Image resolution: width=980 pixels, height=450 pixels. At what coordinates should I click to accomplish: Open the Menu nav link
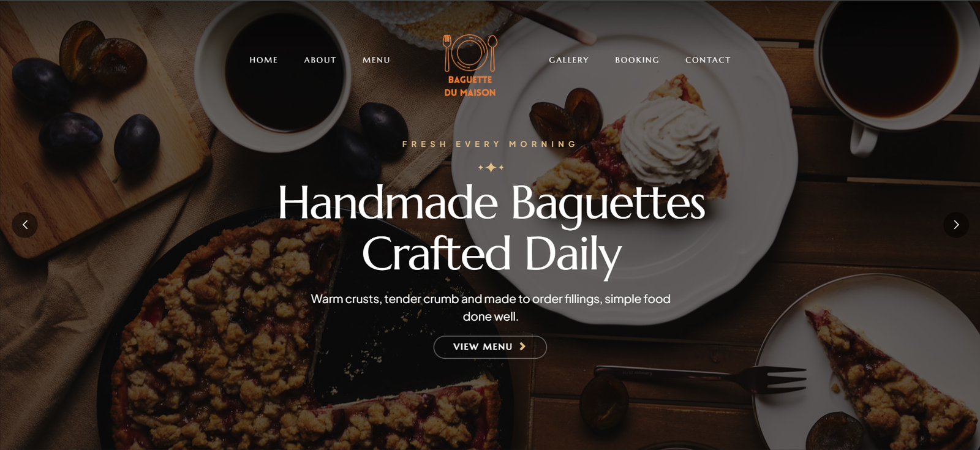point(376,60)
